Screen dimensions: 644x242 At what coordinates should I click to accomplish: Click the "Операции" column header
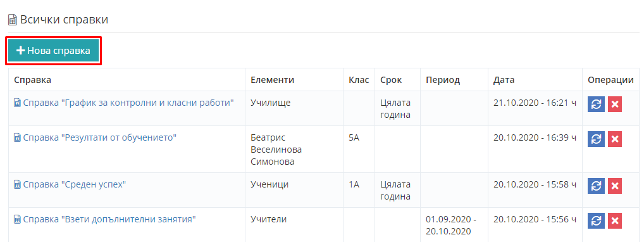(610, 80)
